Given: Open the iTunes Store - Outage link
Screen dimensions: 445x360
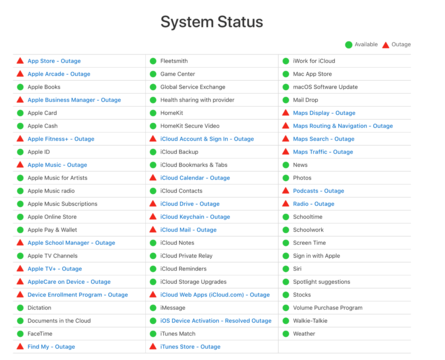Looking at the screenshot, I should click(190, 347).
